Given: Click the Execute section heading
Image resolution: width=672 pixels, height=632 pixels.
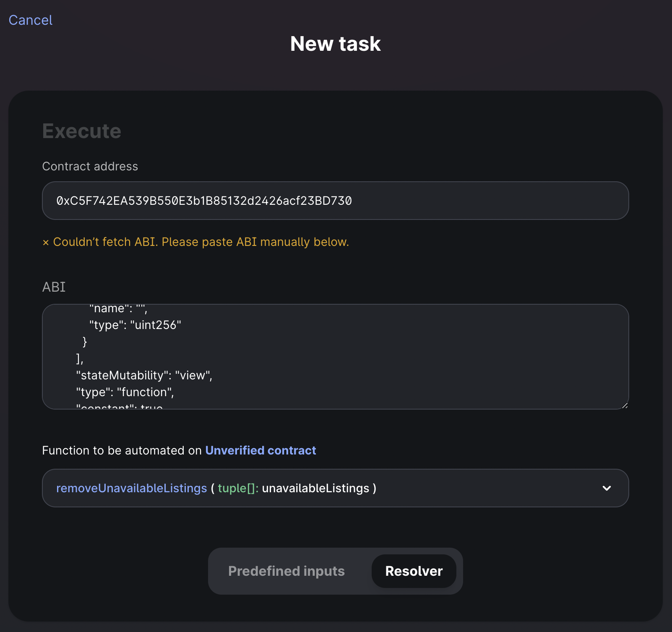Looking at the screenshot, I should 81,131.
